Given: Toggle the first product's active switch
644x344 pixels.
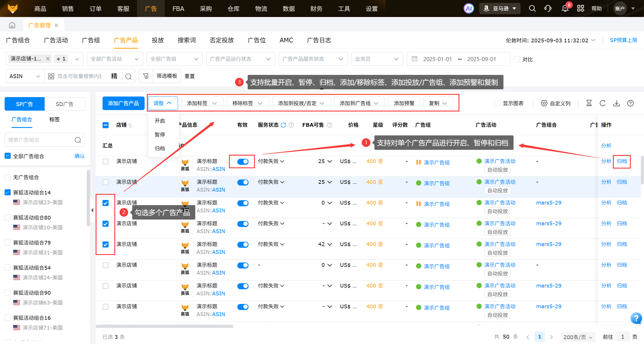Looking at the screenshot, I should (243, 162).
